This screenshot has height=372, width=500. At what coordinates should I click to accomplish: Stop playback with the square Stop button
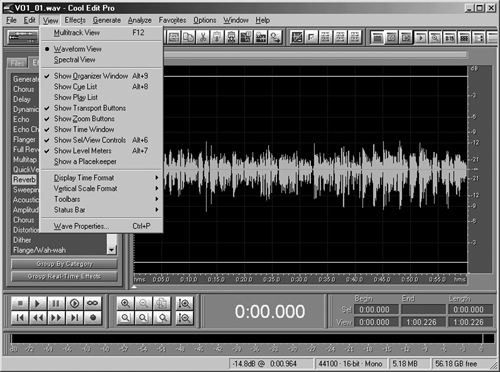[20, 303]
